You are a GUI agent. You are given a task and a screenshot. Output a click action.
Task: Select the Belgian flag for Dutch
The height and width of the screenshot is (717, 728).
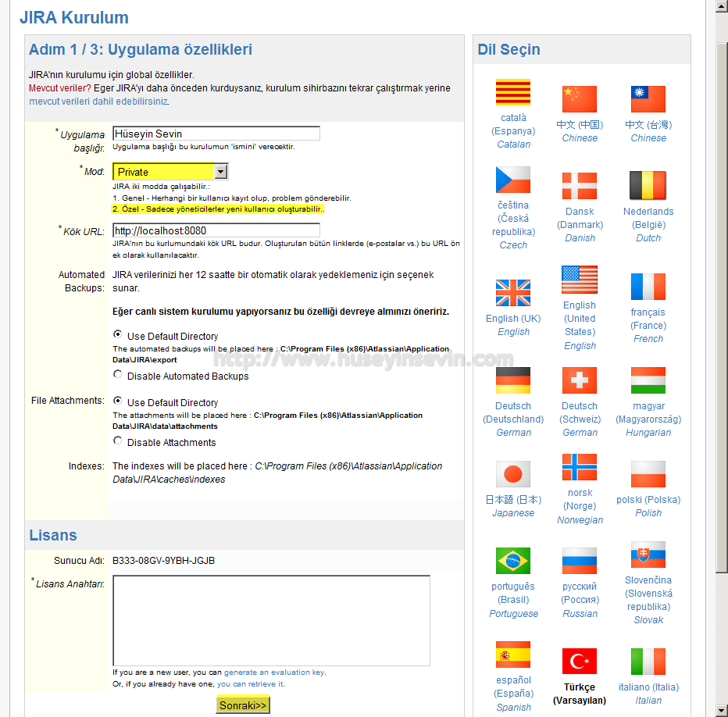pyautogui.click(x=648, y=185)
